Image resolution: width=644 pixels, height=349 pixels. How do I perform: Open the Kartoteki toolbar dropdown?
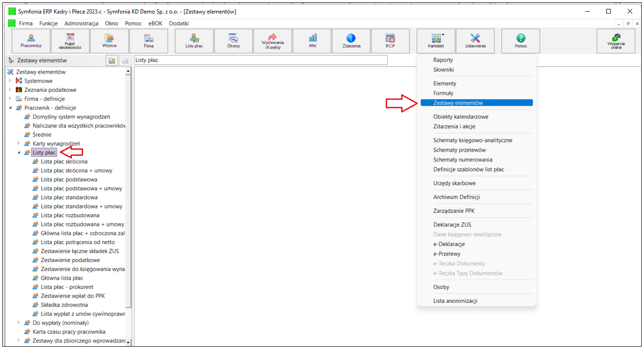436,41
